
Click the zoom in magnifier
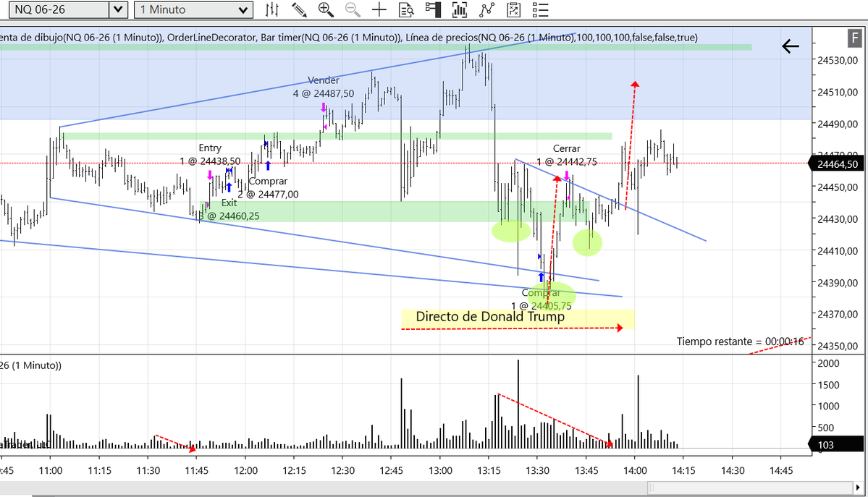pos(326,9)
